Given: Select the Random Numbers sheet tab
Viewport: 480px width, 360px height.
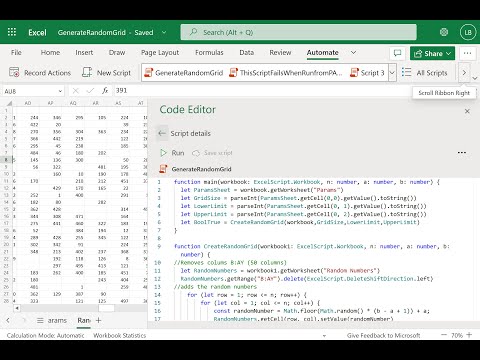Looking at the screenshot, I should tap(84, 320).
